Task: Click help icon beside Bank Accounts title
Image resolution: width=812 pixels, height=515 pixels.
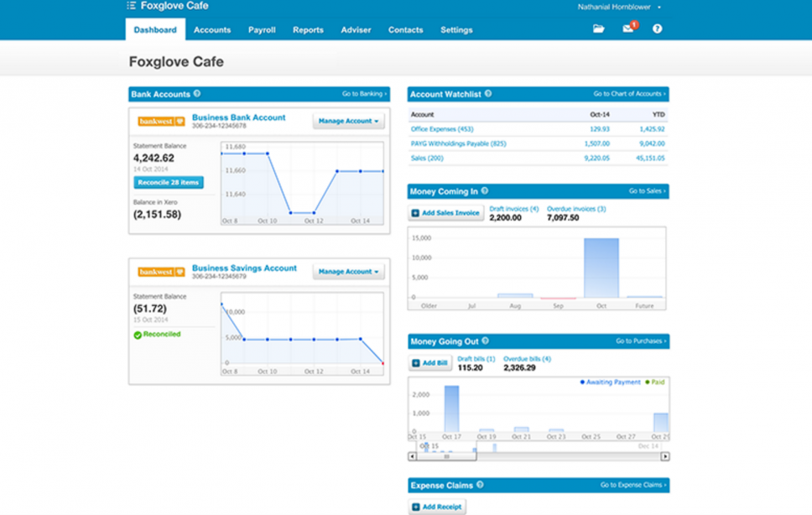Action: (197, 94)
